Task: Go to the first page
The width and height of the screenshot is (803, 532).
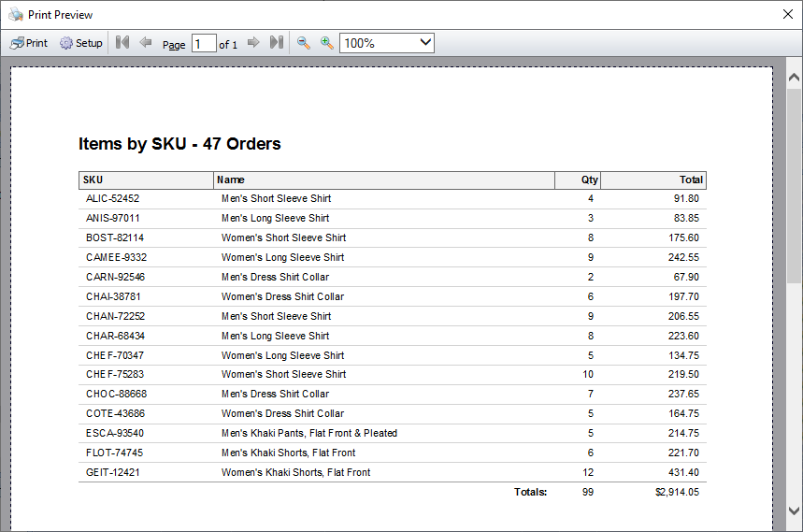Action: pyautogui.click(x=122, y=42)
